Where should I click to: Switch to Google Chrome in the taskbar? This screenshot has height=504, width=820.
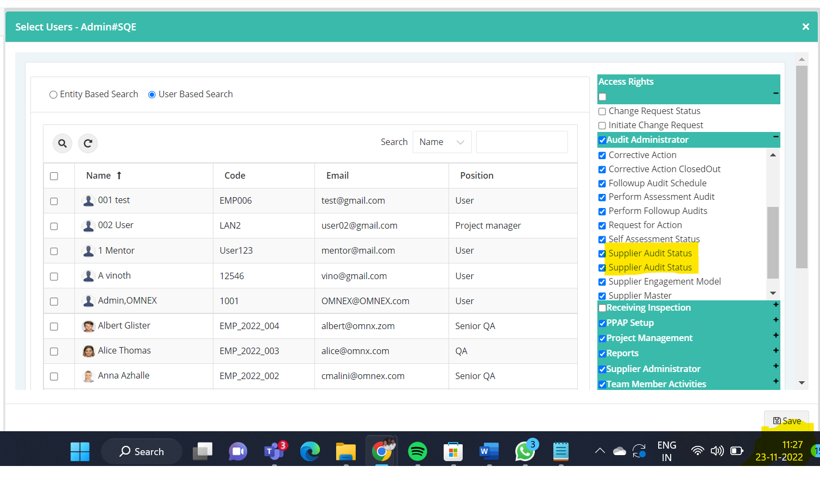pos(382,451)
